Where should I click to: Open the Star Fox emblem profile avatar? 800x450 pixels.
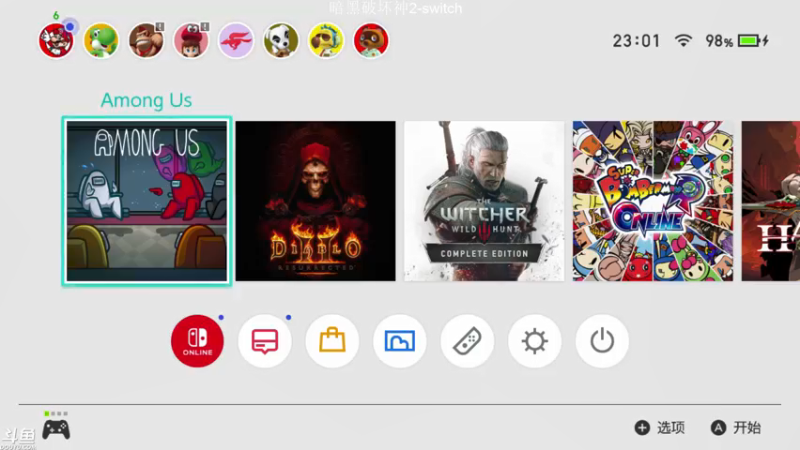point(236,40)
